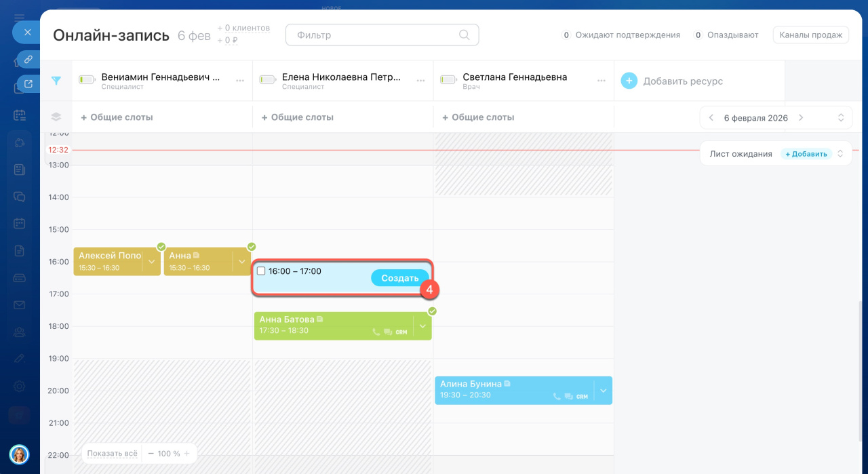Open options dots for Светлана Геннадьевна

601,81
